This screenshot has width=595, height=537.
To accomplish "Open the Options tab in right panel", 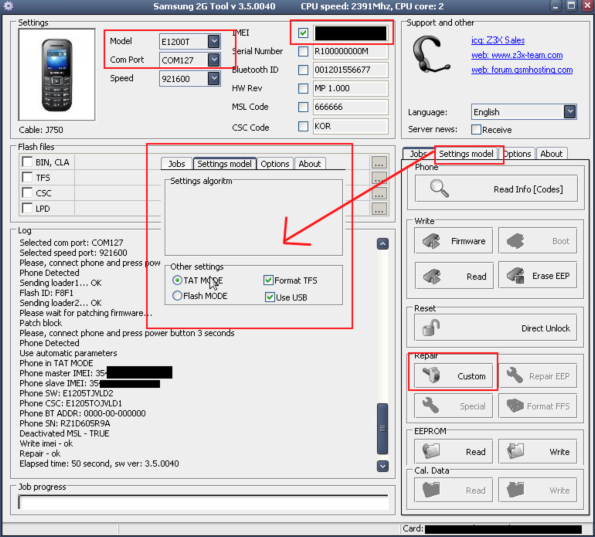I will pyautogui.click(x=518, y=154).
